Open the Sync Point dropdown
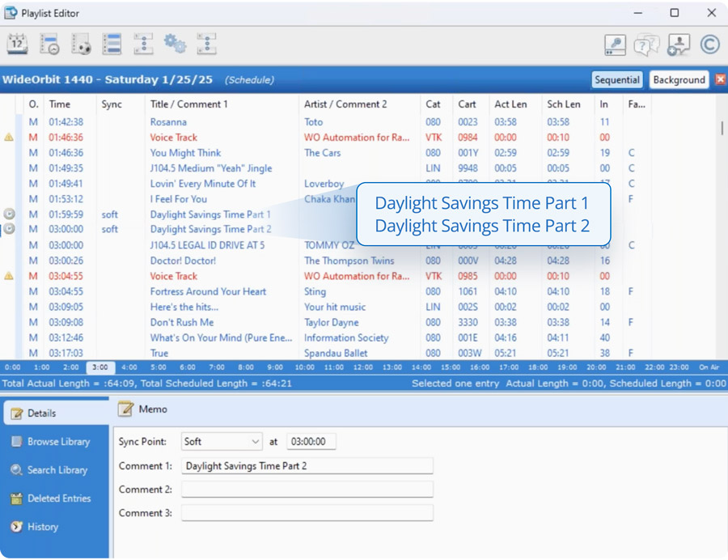The width and height of the screenshot is (728, 560). pyautogui.click(x=222, y=442)
